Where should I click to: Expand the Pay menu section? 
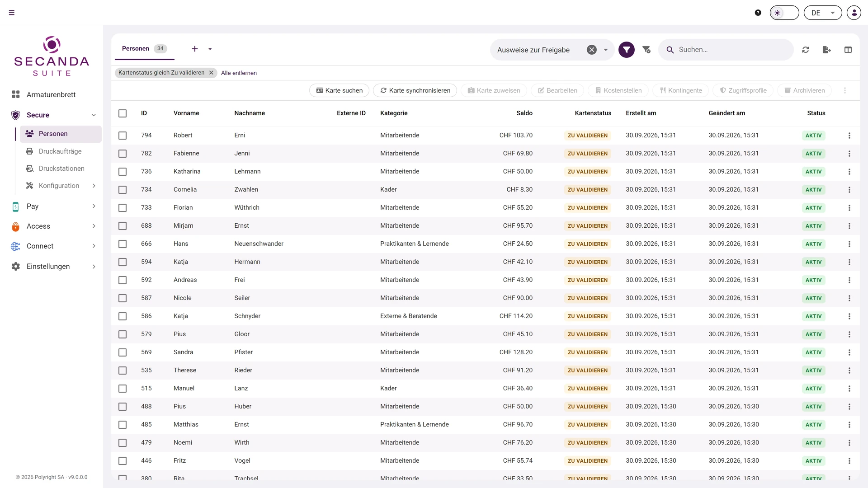point(94,206)
